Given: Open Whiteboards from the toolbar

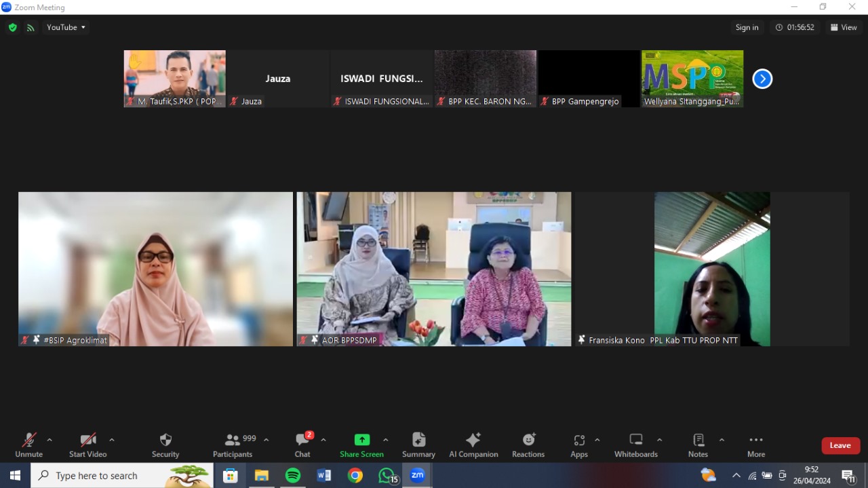Looking at the screenshot, I should click(635, 445).
